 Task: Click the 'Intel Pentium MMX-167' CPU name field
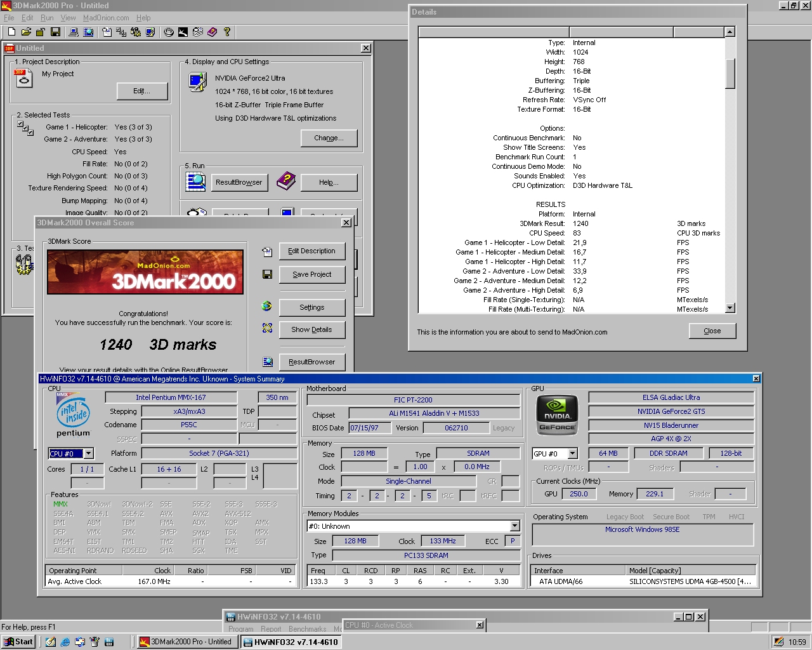tap(171, 397)
